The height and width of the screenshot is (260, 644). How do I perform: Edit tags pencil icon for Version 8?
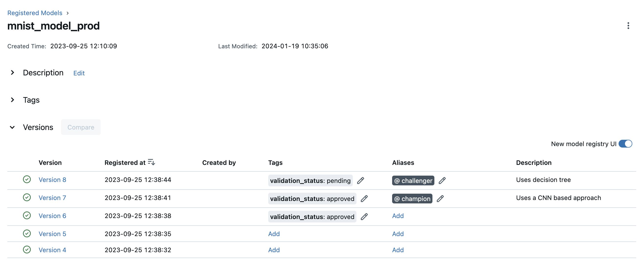[x=360, y=180]
